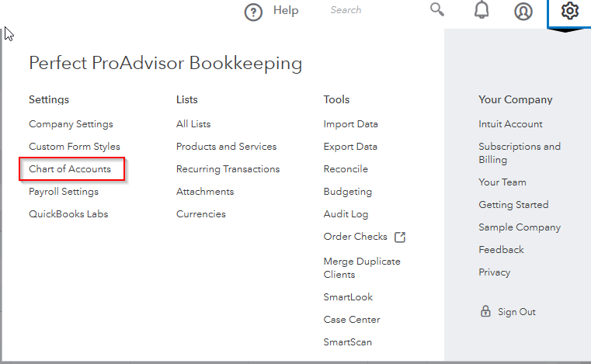
Task: Open All Lists
Action: tap(193, 124)
